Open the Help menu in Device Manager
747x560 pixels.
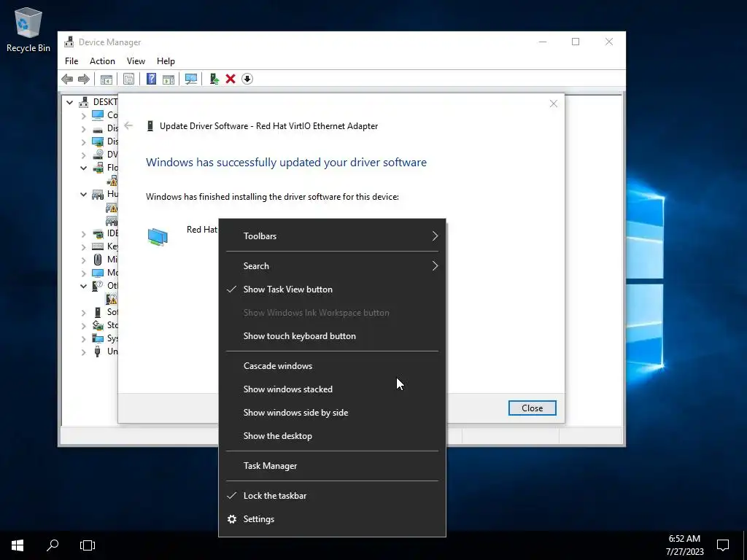[166, 61]
